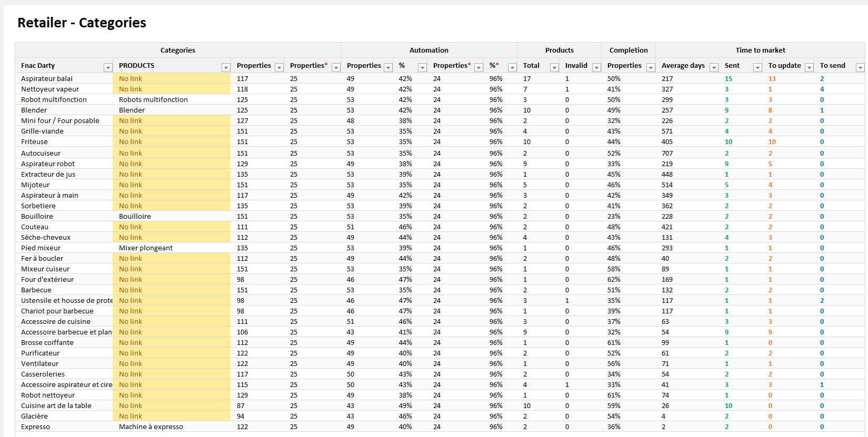Expand the Total column filter
Viewport: 868px width, 437px height.
tap(554, 67)
